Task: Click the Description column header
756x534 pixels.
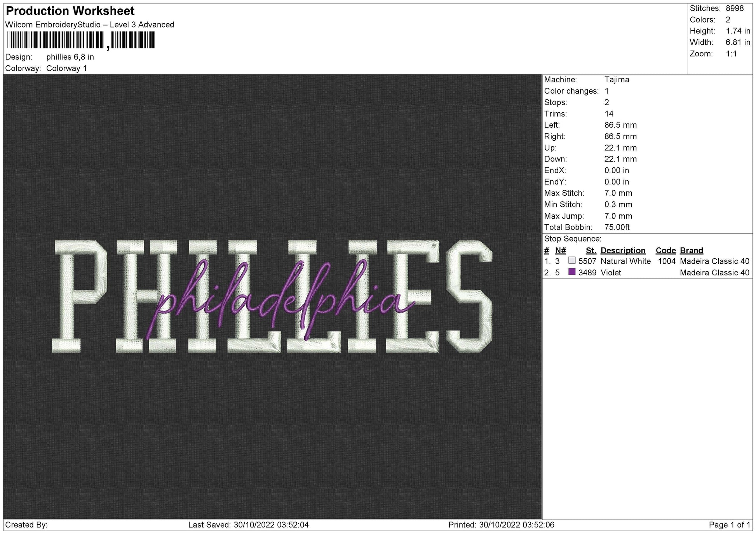Action: click(x=623, y=250)
